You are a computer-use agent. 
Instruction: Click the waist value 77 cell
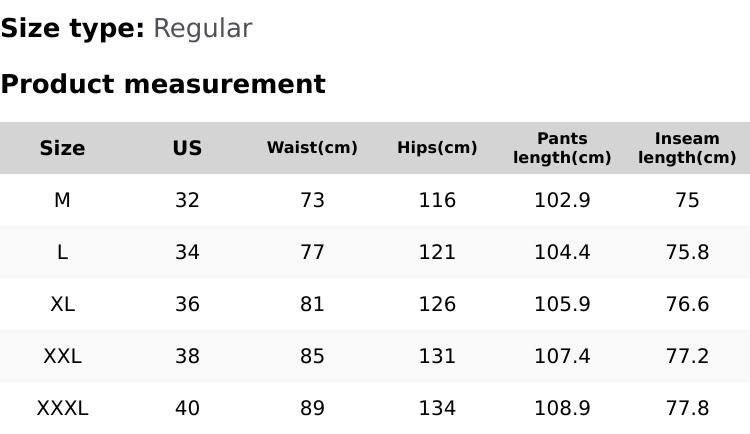(x=312, y=252)
